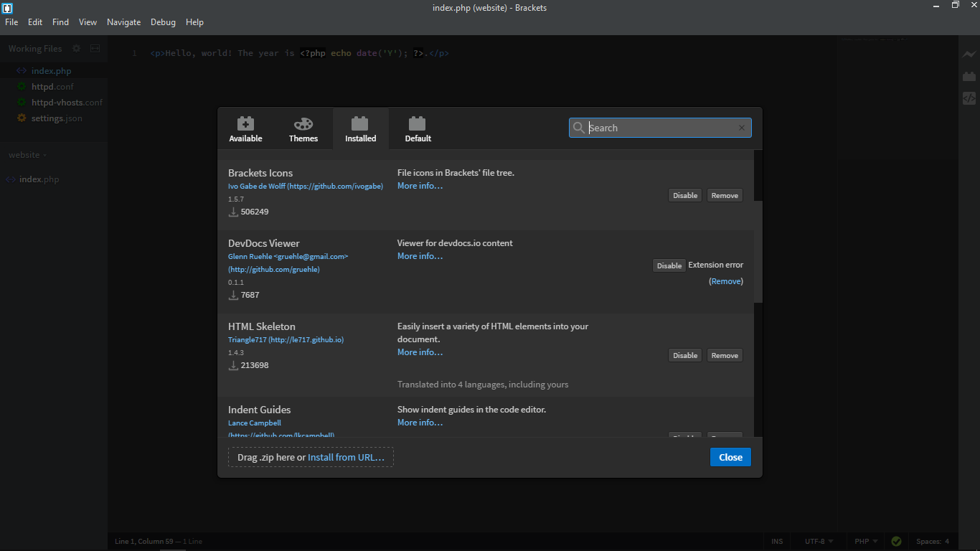Click the Drag .zip here drop zone
Screen dimensions: 980x551
[311, 457]
